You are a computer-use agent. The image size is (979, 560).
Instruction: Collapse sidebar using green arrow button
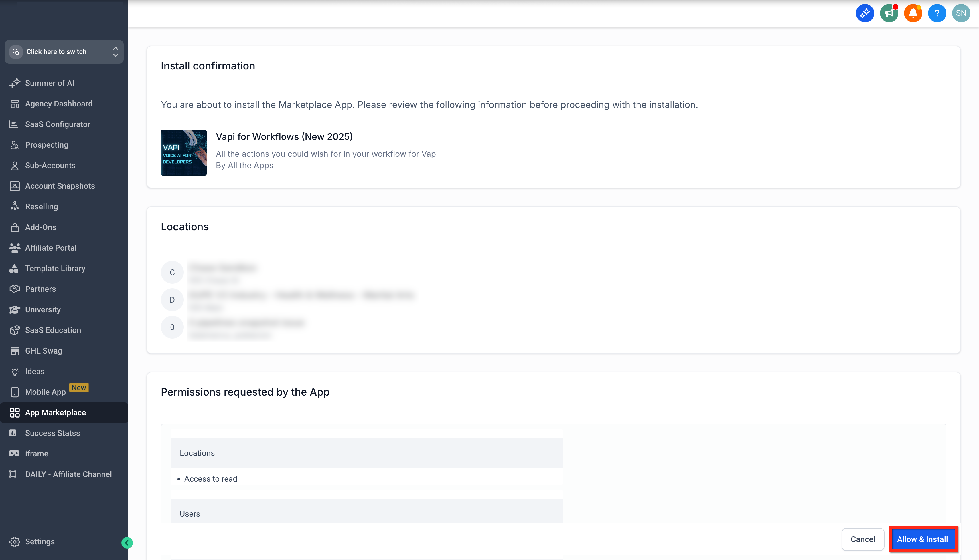[x=127, y=543]
